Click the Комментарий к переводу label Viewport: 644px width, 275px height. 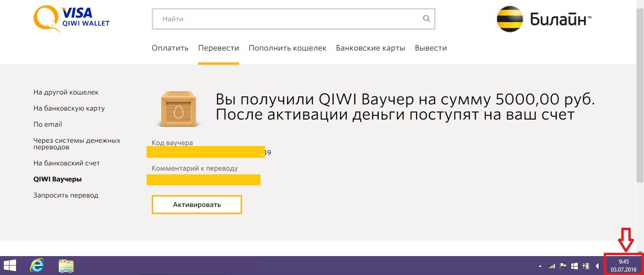[x=195, y=168]
